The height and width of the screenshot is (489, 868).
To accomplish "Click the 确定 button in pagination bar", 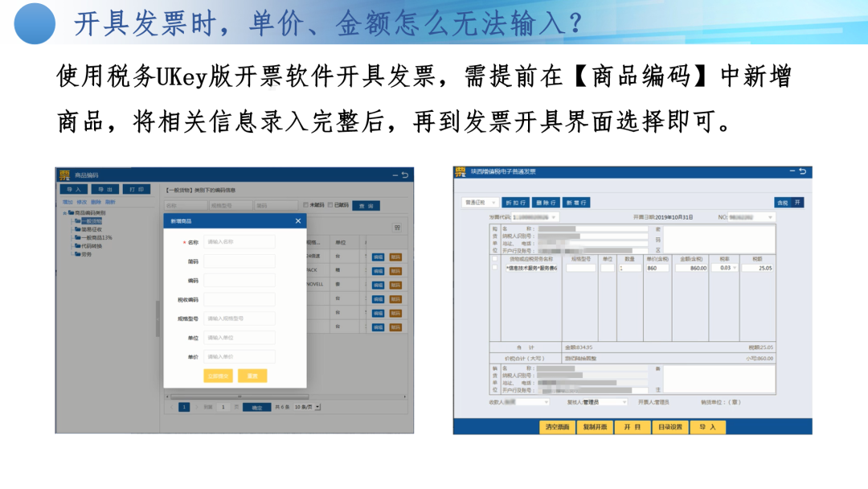I will [x=257, y=407].
